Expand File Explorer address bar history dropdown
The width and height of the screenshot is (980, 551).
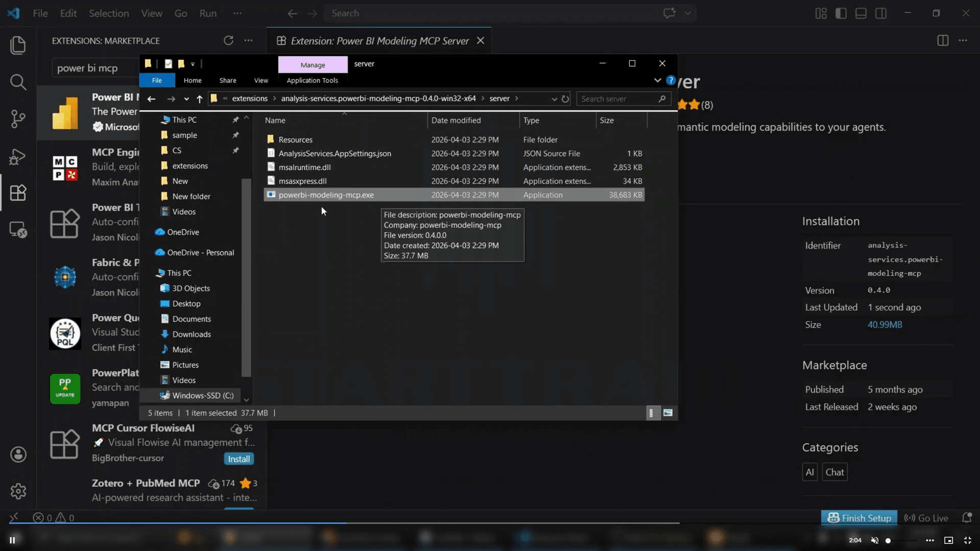(554, 99)
